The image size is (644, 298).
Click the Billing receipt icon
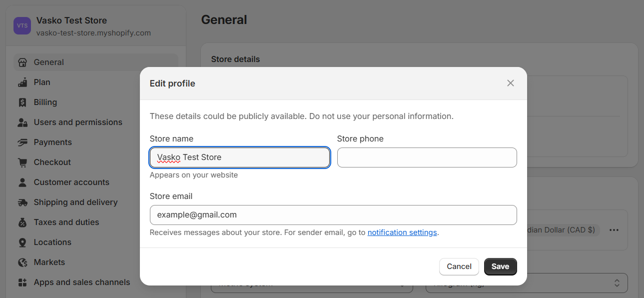tap(22, 102)
